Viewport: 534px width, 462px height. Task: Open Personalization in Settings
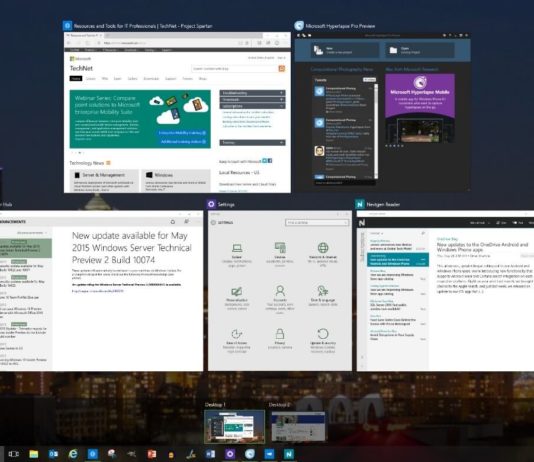coord(237,298)
